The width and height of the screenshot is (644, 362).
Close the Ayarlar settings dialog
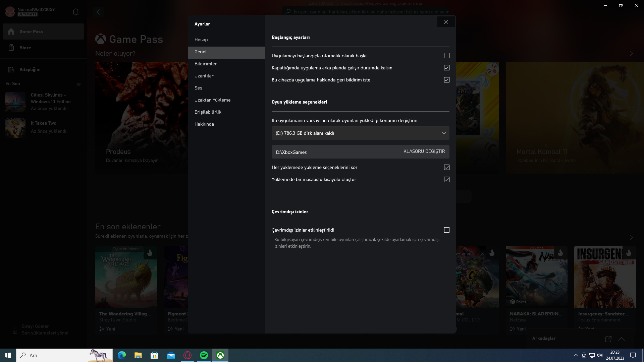[x=446, y=22]
